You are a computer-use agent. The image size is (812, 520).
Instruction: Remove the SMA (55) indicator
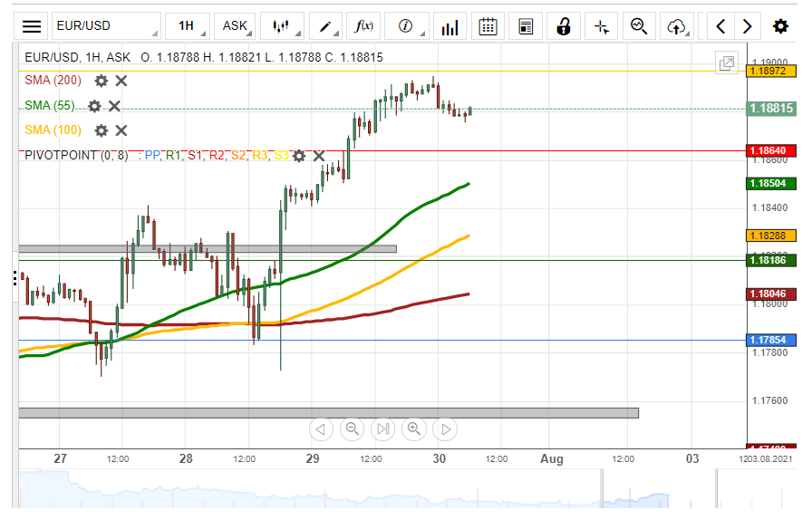point(114,106)
